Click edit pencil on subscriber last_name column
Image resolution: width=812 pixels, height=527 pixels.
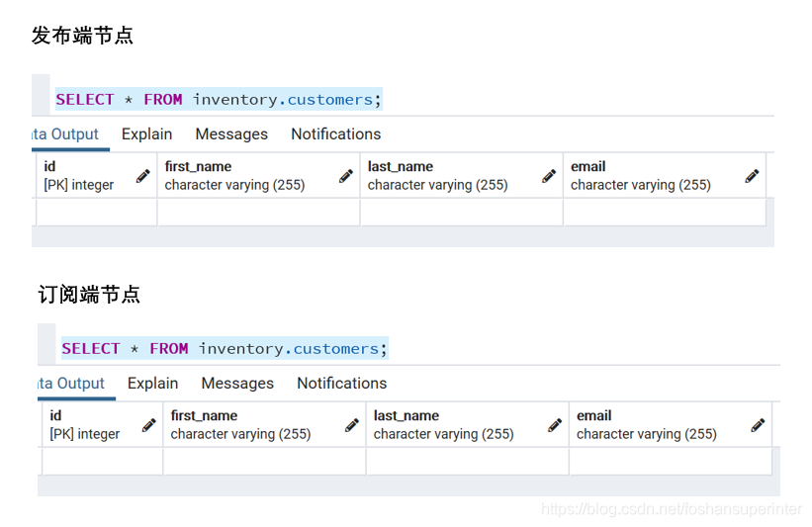coord(555,425)
